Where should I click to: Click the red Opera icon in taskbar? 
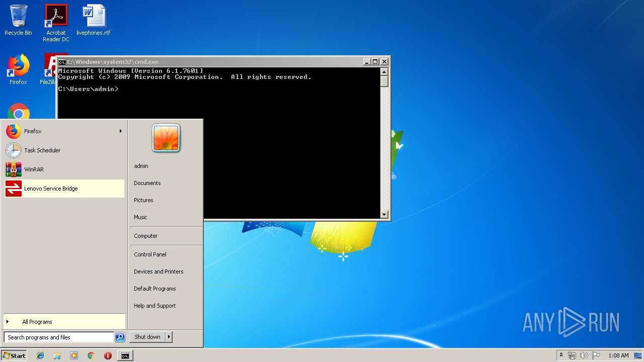[x=108, y=355]
